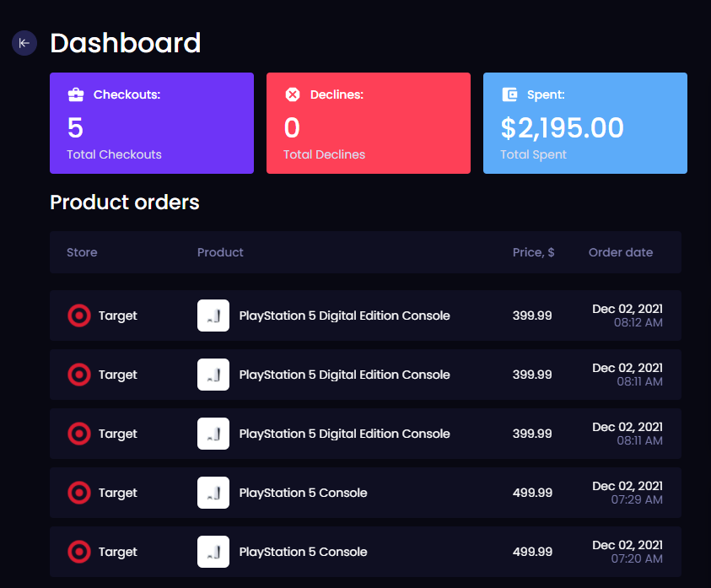Sort by the Store column header
711x588 pixels.
pyautogui.click(x=82, y=252)
